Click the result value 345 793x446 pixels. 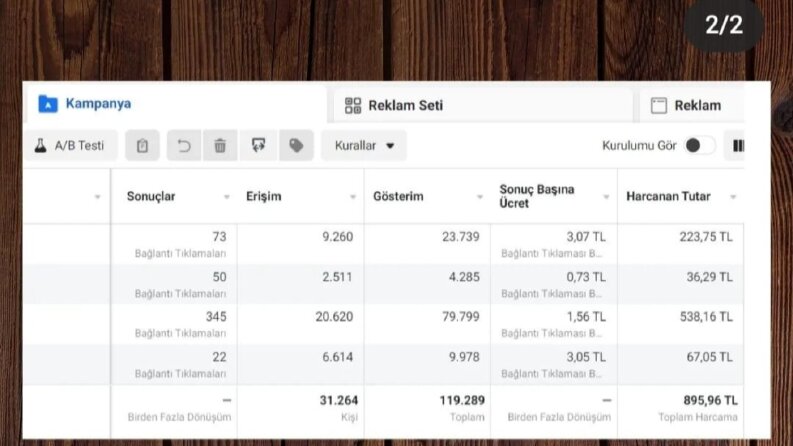216,317
